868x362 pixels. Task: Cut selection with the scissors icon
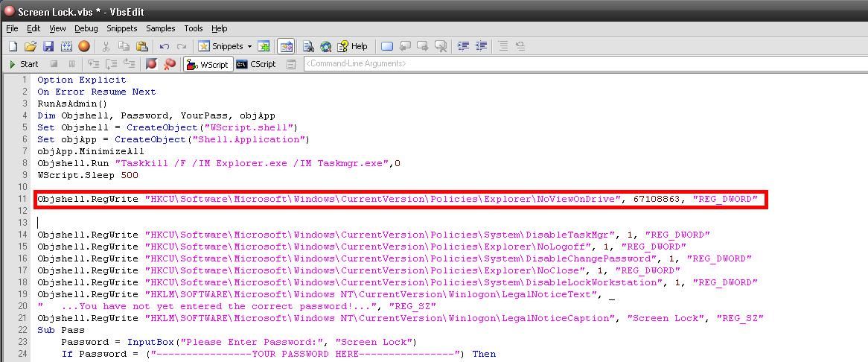pyautogui.click(x=106, y=46)
